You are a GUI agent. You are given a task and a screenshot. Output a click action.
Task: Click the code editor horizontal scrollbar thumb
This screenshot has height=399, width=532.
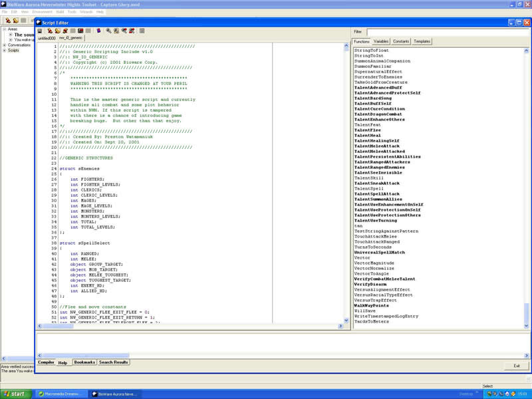[58, 326]
